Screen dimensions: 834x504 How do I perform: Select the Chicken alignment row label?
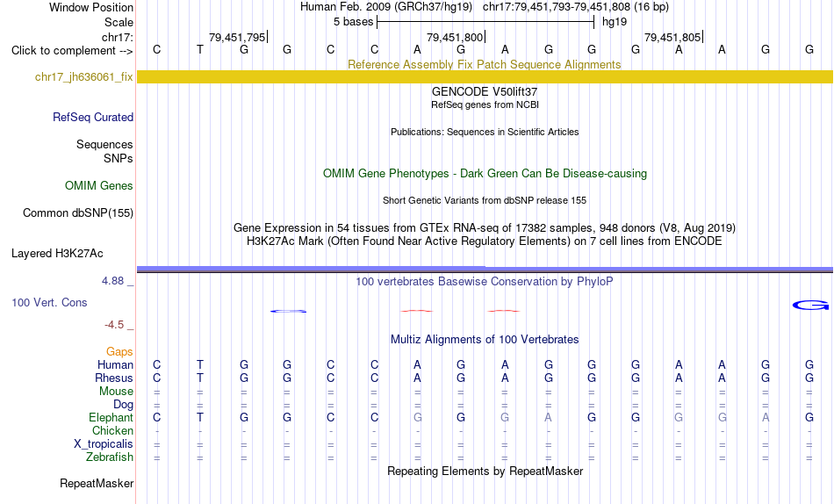click(x=112, y=430)
